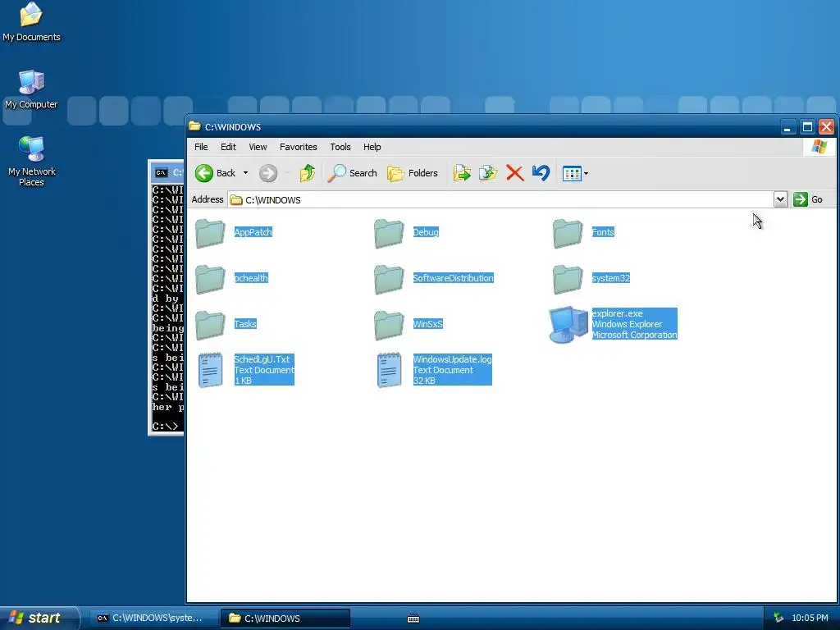840x630 pixels.
Task: Select the Fonts folder icon
Action: click(x=568, y=233)
